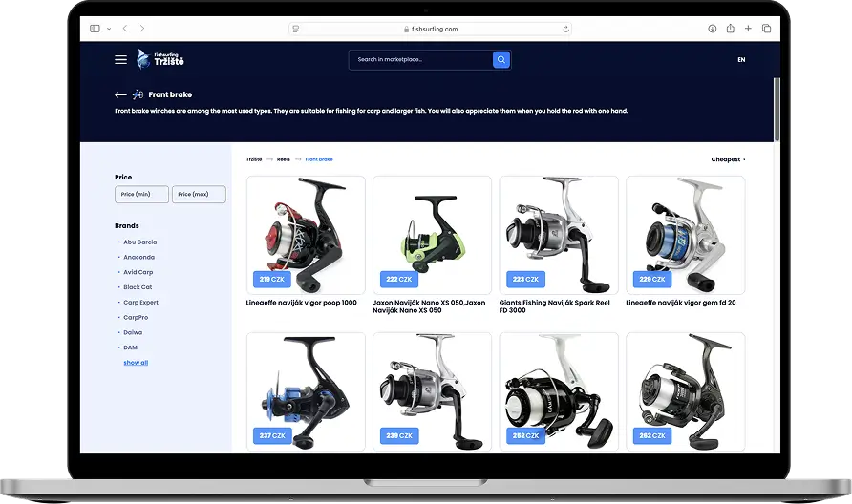852x504 pixels.
Task: Filter by Carp Expert brand
Action: pyautogui.click(x=140, y=303)
